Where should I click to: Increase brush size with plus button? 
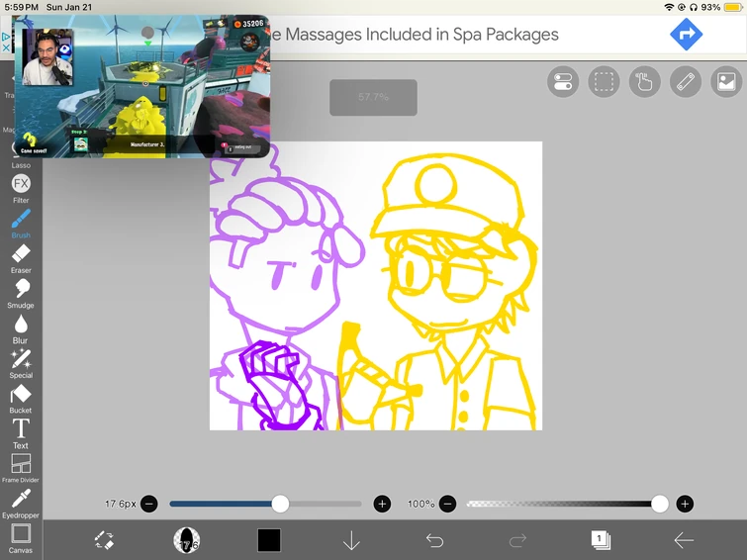pos(382,504)
